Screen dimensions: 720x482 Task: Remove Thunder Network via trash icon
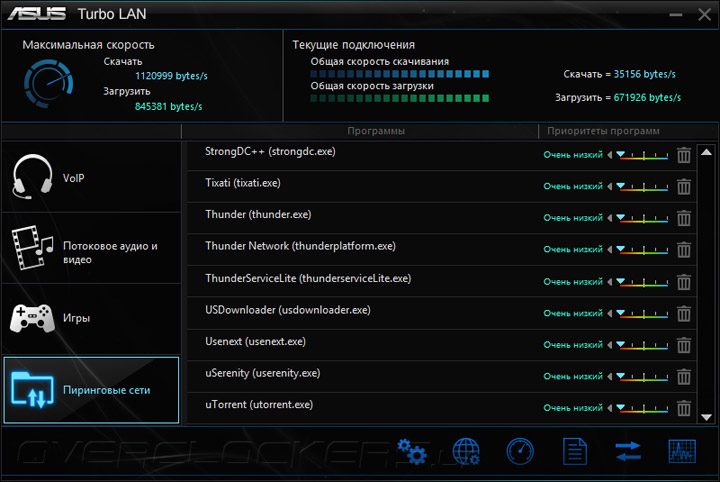[684, 250]
